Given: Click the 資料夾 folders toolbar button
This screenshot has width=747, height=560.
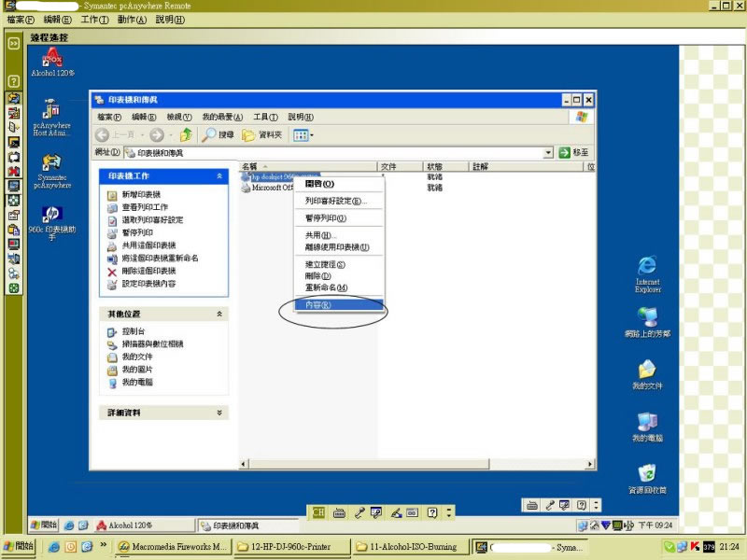Looking at the screenshot, I should [x=261, y=135].
